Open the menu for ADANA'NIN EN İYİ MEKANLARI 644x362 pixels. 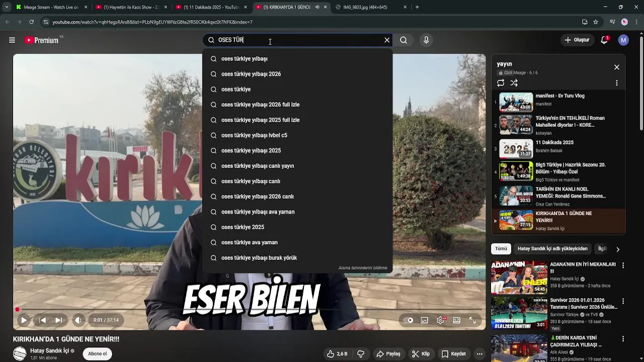pyautogui.click(x=623, y=265)
